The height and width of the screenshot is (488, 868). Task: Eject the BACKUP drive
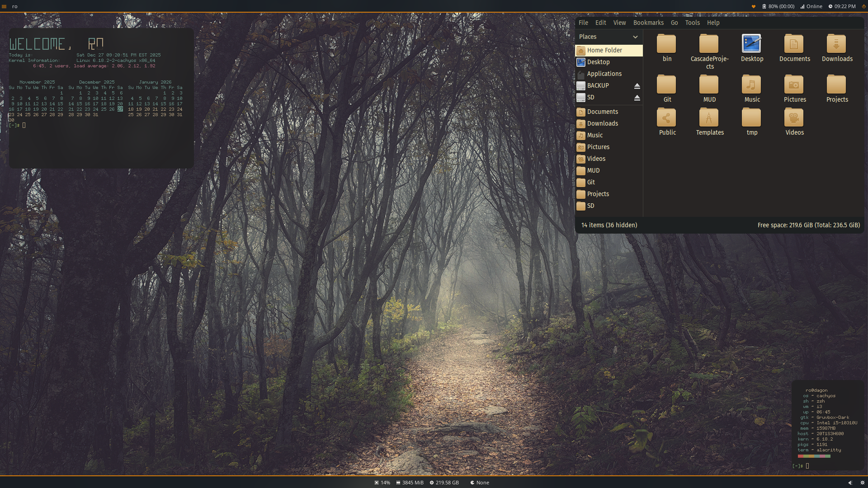click(x=637, y=86)
